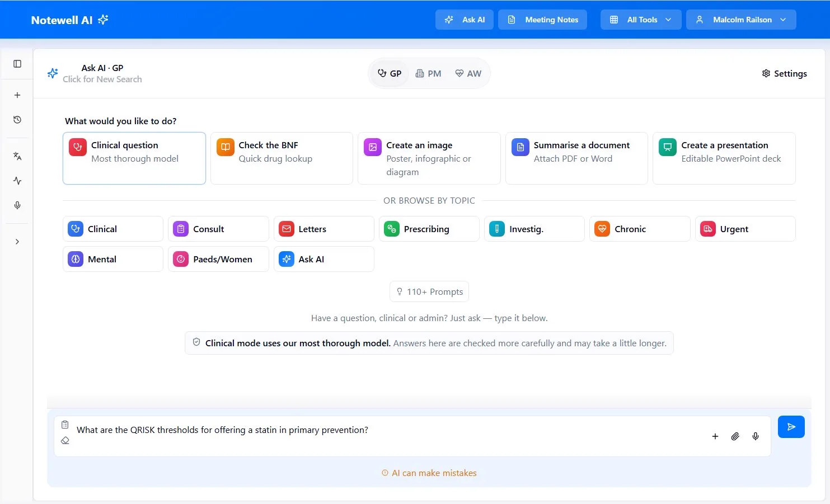Open the translate icon in sidebar
Screen dimensions: 830x504
tap(17, 156)
